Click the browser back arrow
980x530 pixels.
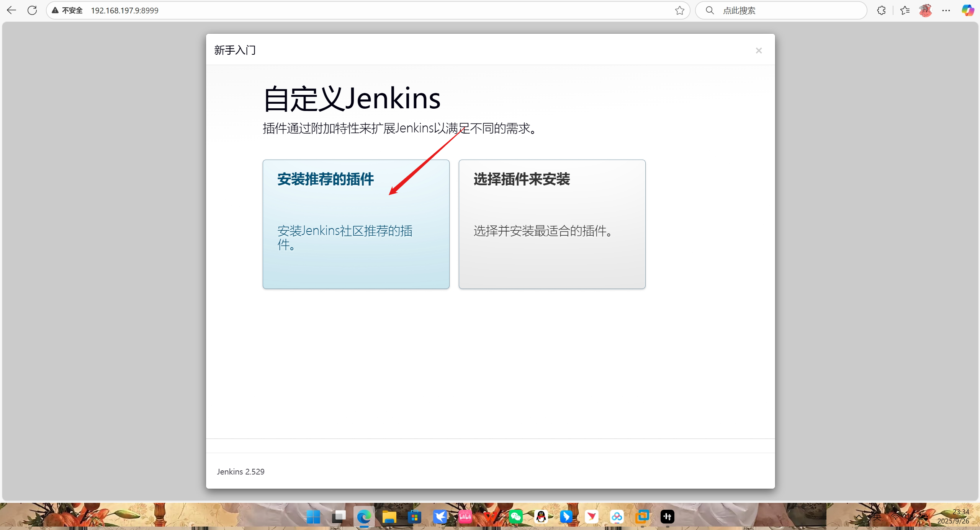(x=11, y=10)
